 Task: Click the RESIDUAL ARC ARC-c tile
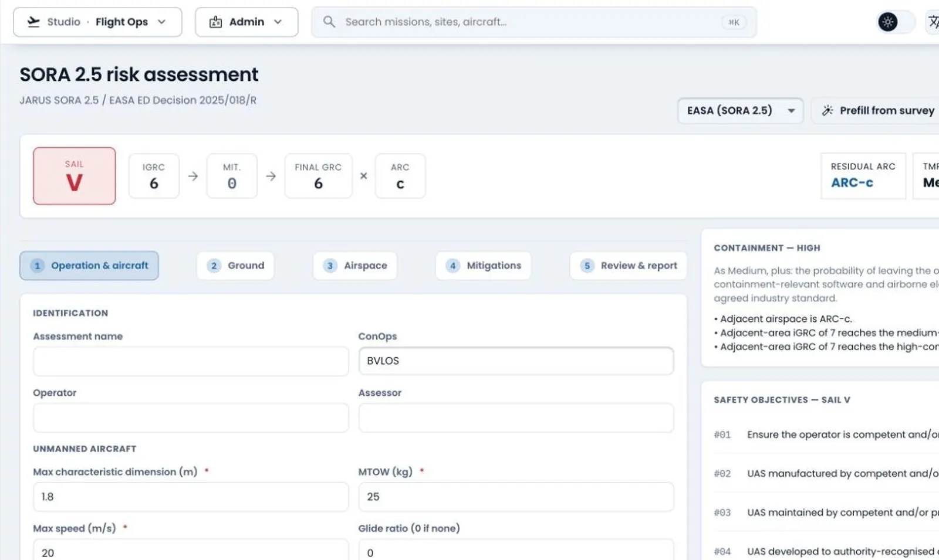863,176
